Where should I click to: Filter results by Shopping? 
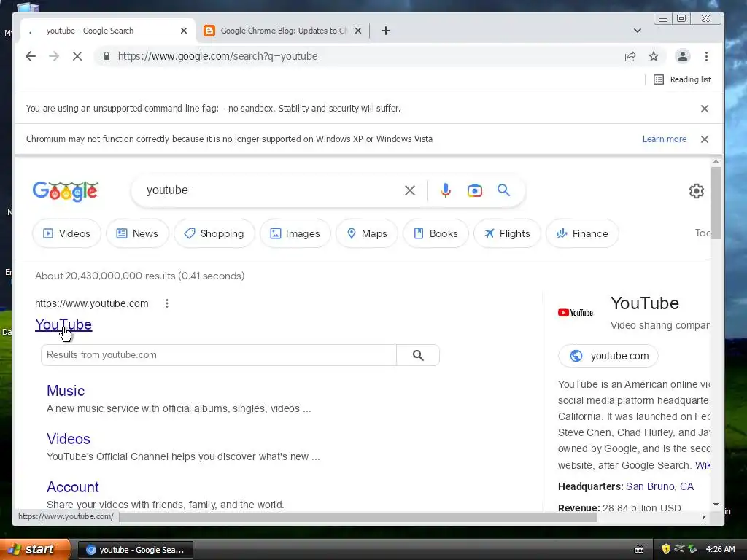pyautogui.click(x=214, y=233)
